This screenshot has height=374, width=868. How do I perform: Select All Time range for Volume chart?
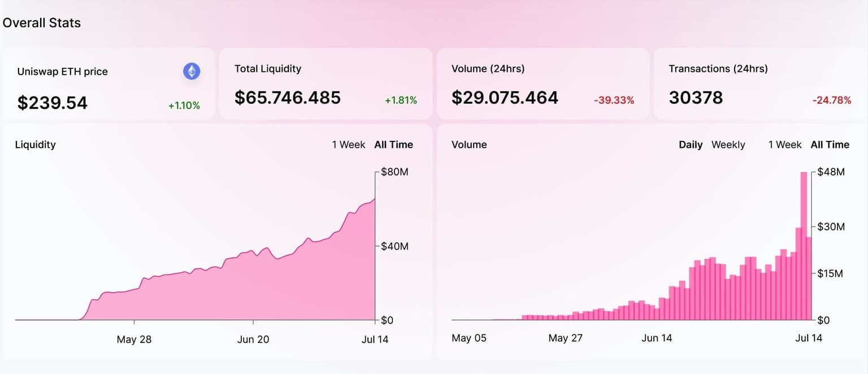point(830,145)
